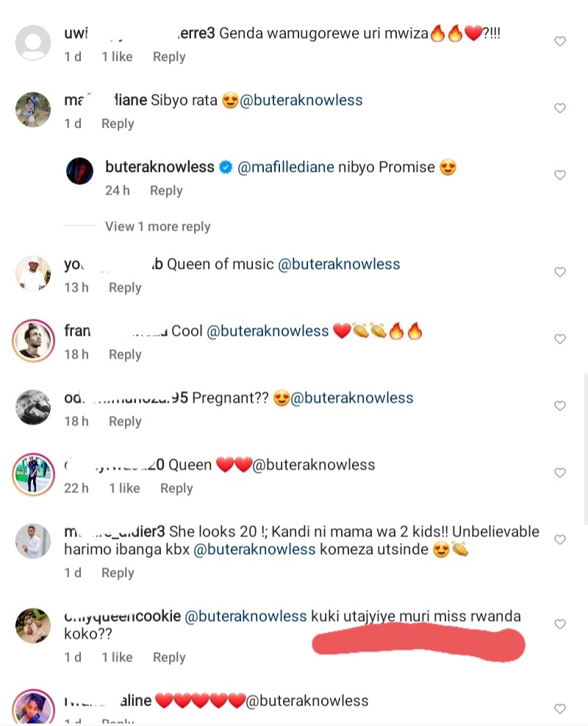This screenshot has width=588, height=726.
Task: Open the verified buteraknowless profile name
Action: point(160,167)
